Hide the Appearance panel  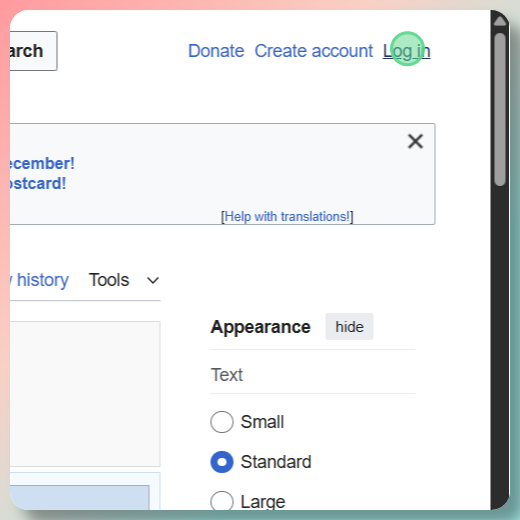coord(349,327)
